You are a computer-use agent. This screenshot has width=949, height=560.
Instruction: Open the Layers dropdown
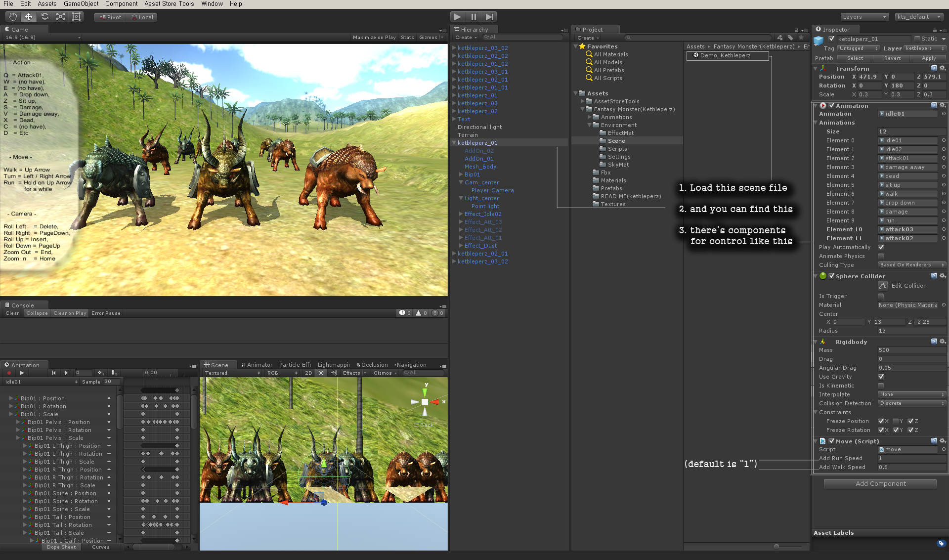pos(864,17)
